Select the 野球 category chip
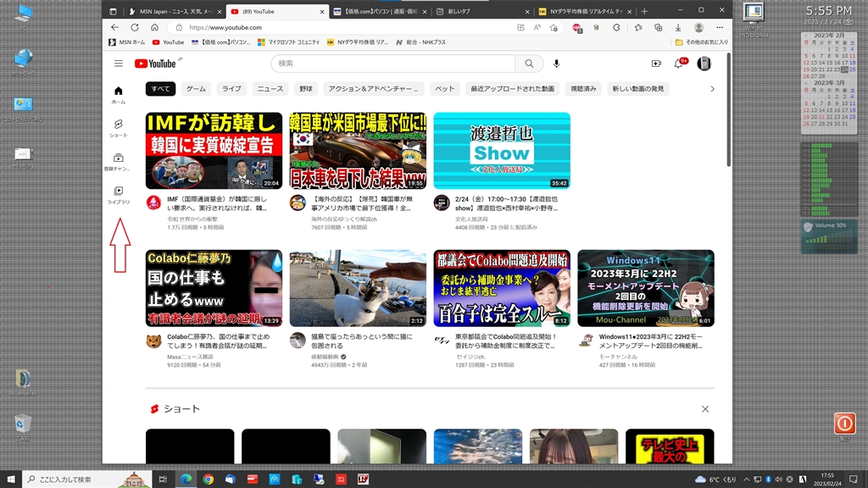This screenshot has height=488, width=868. tap(306, 88)
